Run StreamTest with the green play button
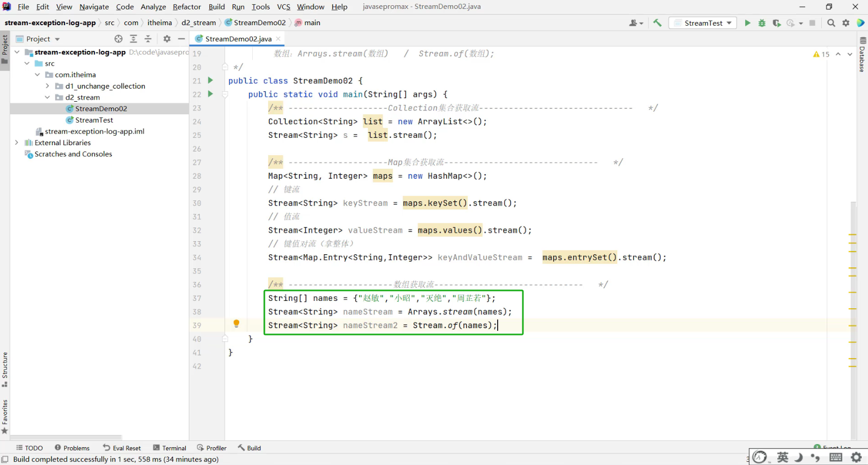The image size is (868, 465). (747, 23)
